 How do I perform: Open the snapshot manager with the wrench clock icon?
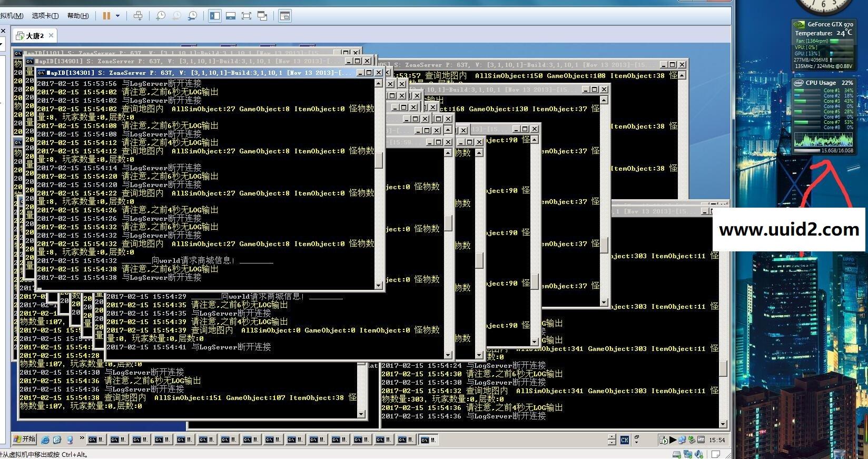click(x=193, y=16)
